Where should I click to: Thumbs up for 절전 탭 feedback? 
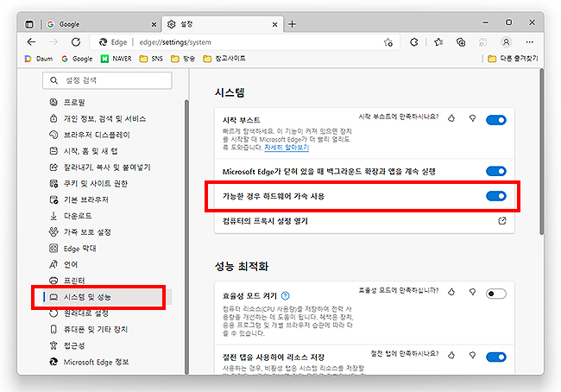(451, 355)
